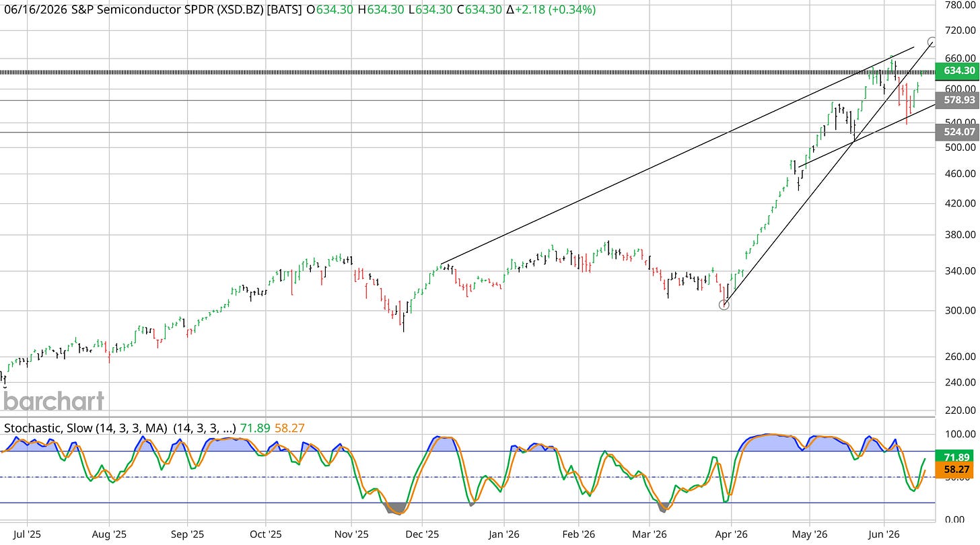
Task: Click the trendline end circle near 700 price level
Action: (932, 42)
